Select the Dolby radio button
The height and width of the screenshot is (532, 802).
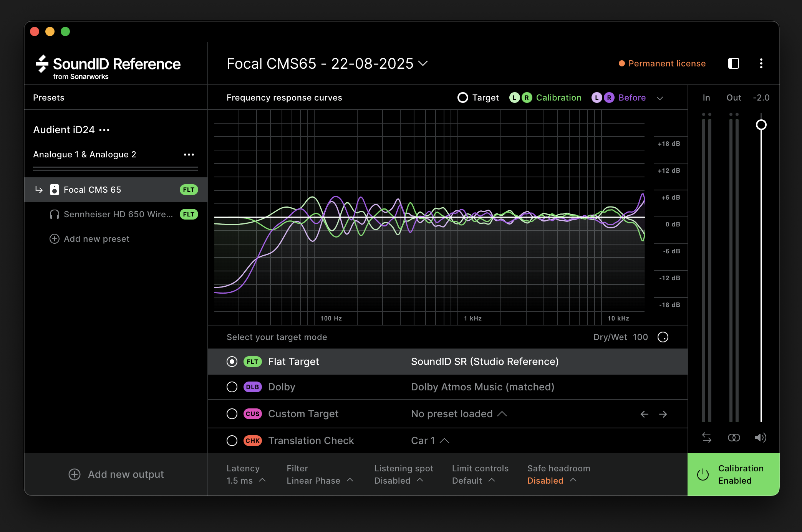(x=232, y=387)
